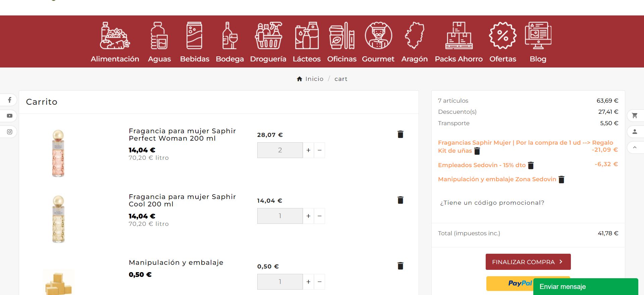
Task: Open the Alimentación category icon
Action: pos(115,36)
